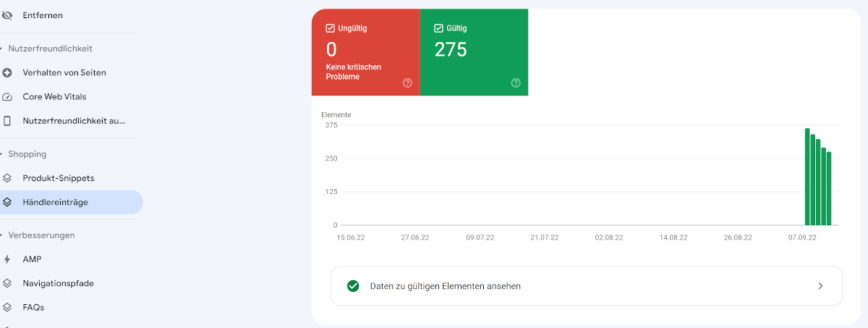The image size is (868, 328).
Task: Click help icon in the green Gültig card
Action: pyautogui.click(x=516, y=83)
